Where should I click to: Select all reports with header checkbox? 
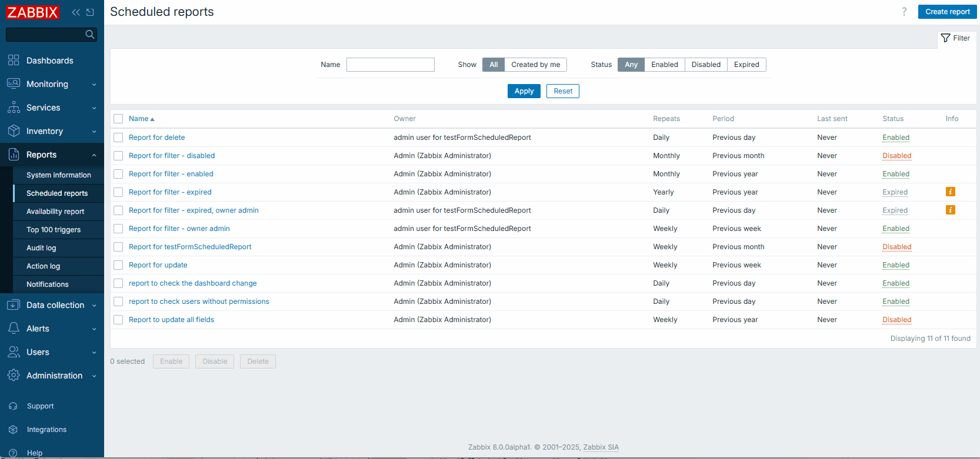[118, 119]
